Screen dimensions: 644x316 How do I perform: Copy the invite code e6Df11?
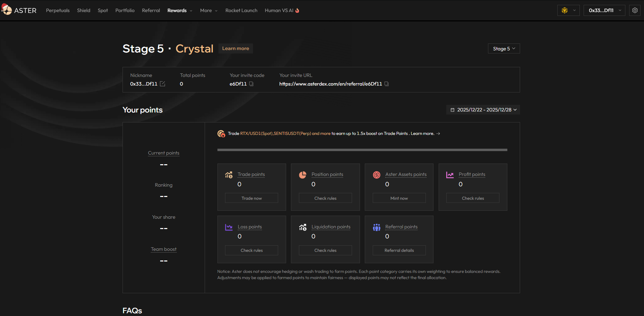click(x=251, y=84)
